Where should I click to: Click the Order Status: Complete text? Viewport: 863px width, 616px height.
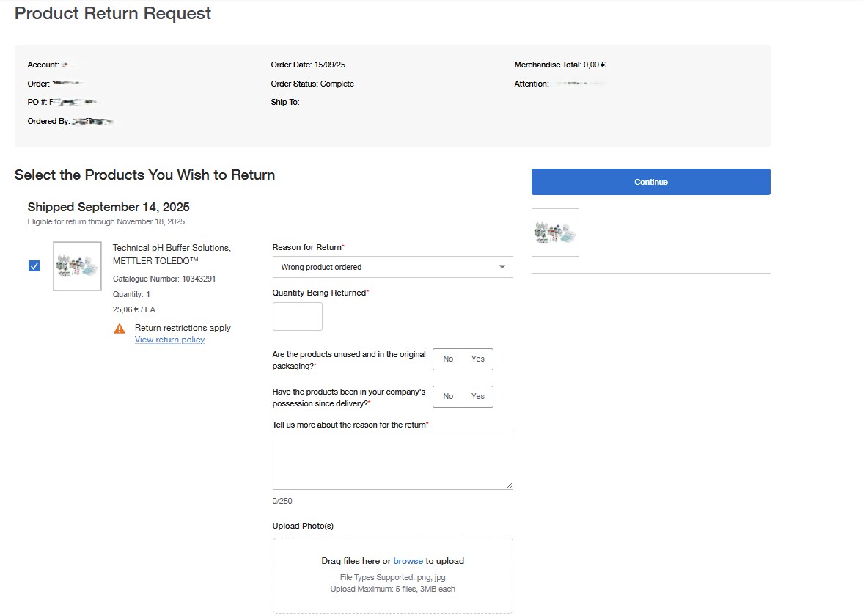[x=313, y=84]
